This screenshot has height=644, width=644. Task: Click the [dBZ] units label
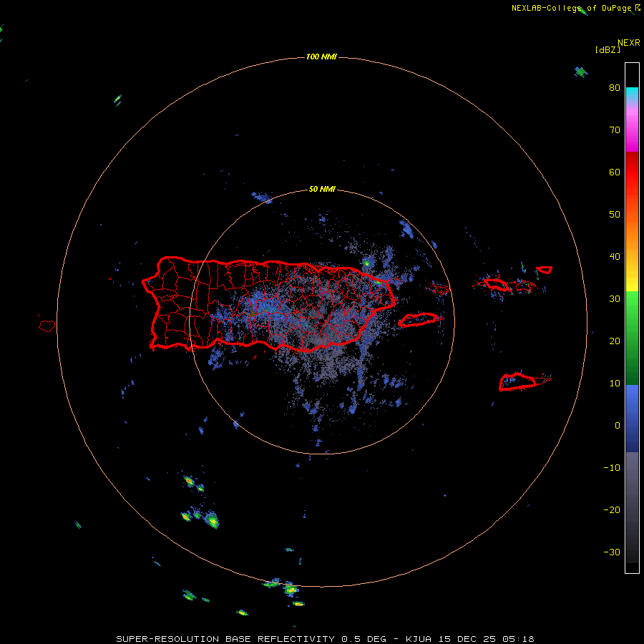(x=608, y=50)
